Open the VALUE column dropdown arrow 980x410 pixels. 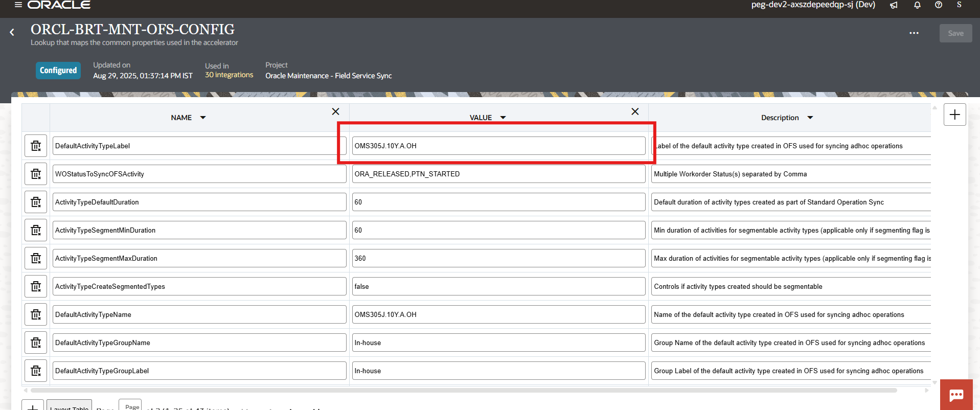(x=503, y=118)
